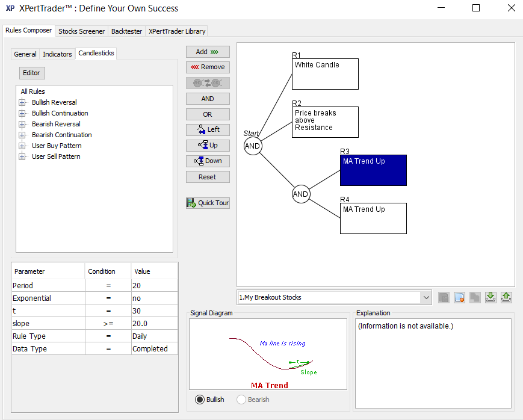Click the Rule Type value Daily
This screenshot has width=523, height=420.
(x=155, y=336)
